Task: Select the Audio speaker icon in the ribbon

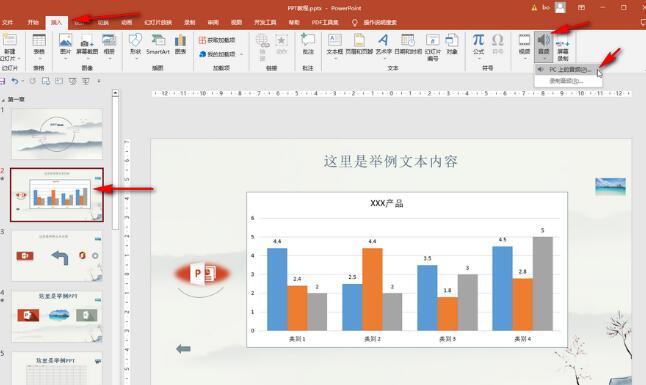Action: 544,40
